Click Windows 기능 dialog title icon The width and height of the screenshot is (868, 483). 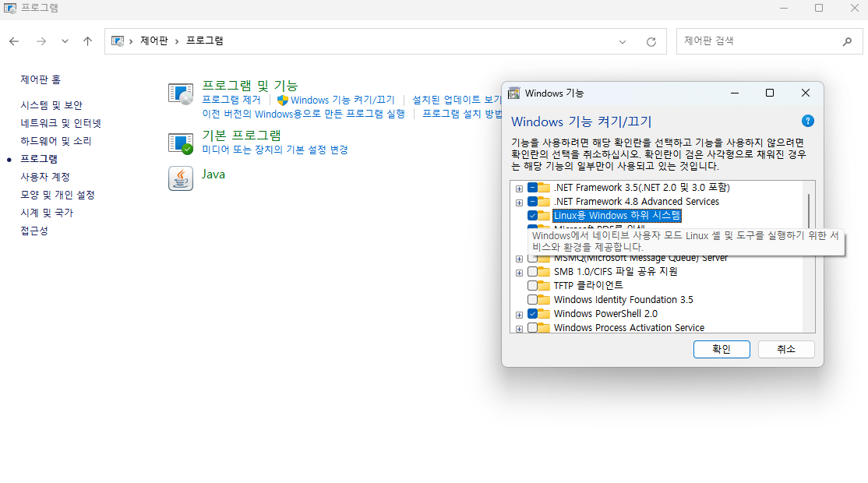[x=514, y=93]
